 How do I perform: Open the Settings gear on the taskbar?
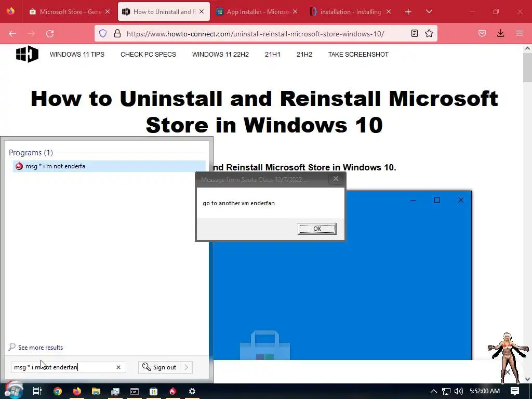pyautogui.click(x=192, y=391)
